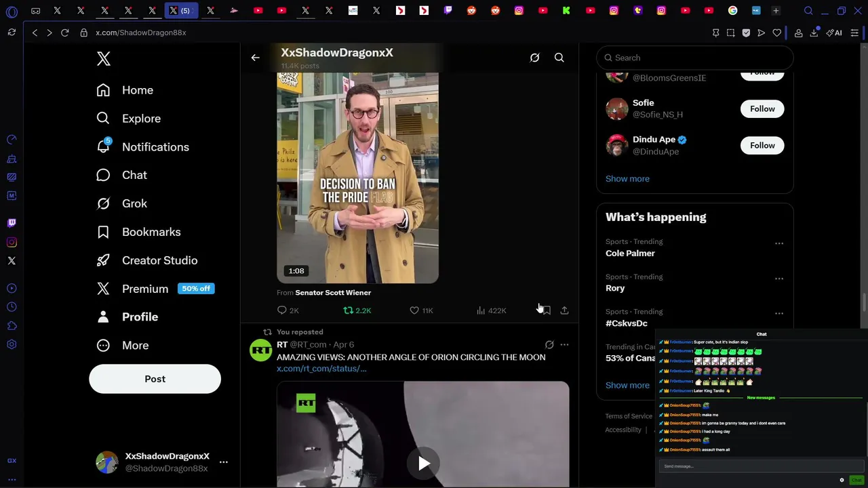Click the heart bookmark icon in address bar
Image resolution: width=868 pixels, height=488 pixels.
(x=776, y=33)
